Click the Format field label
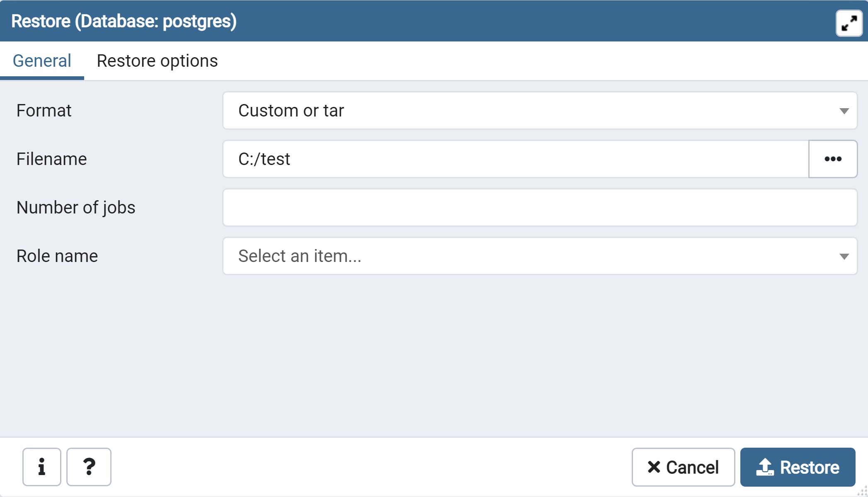The height and width of the screenshot is (497, 868). (44, 111)
